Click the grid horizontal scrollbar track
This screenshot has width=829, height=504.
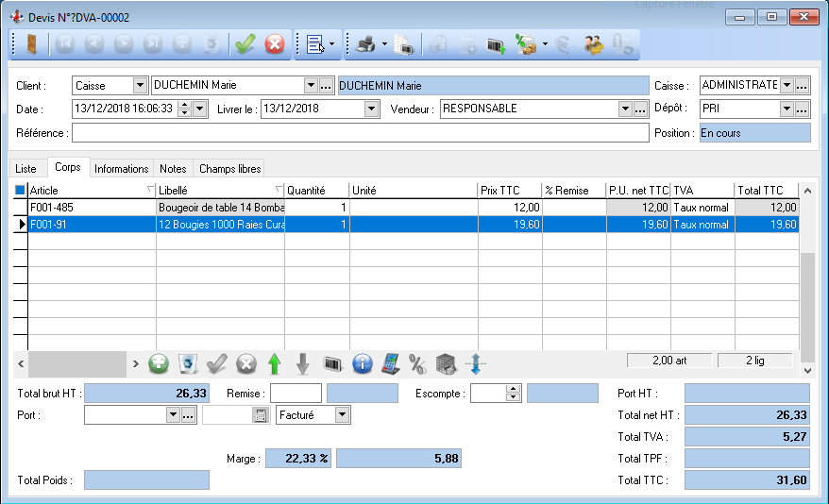(x=77, y=363)
